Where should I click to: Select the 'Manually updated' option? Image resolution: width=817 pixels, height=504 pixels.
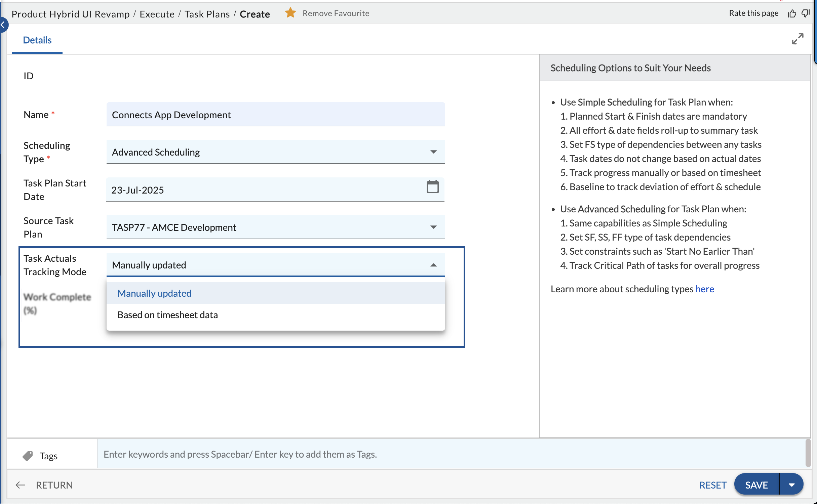(276, 293)
